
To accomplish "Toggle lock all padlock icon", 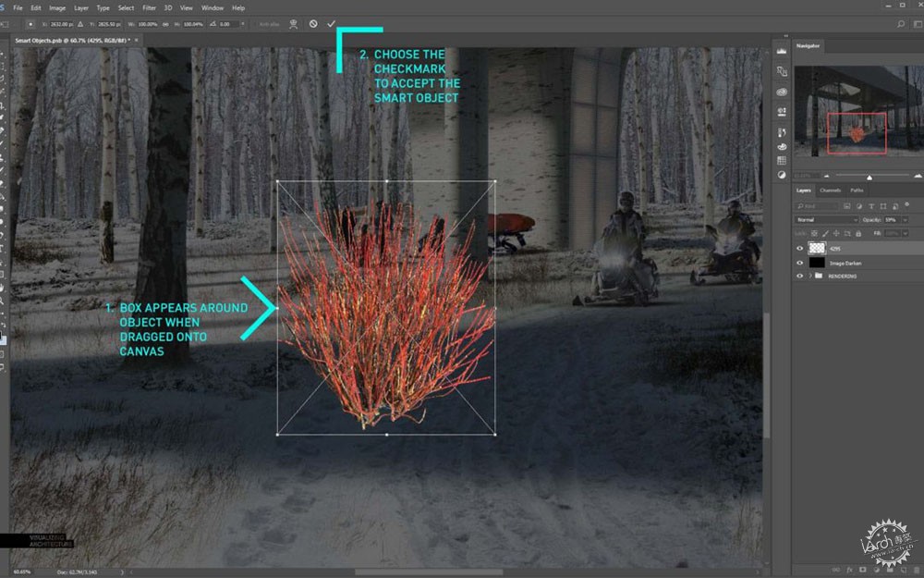I will (858, 234).
